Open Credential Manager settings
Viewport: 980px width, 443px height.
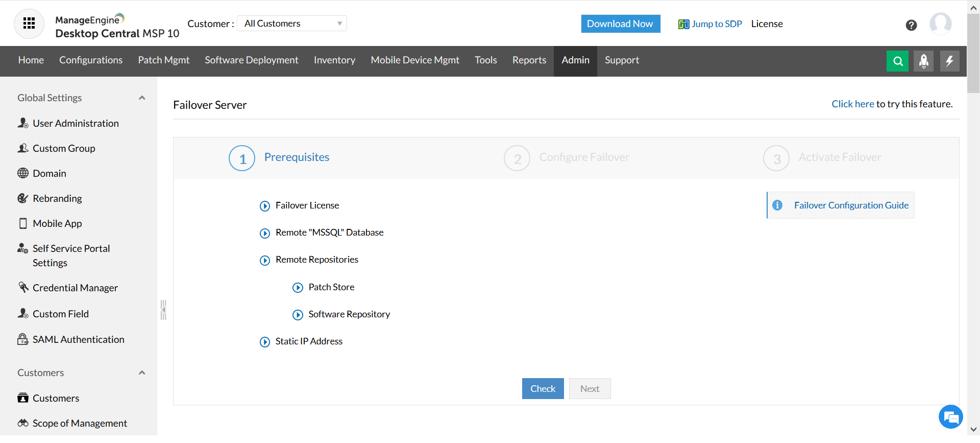76,288
